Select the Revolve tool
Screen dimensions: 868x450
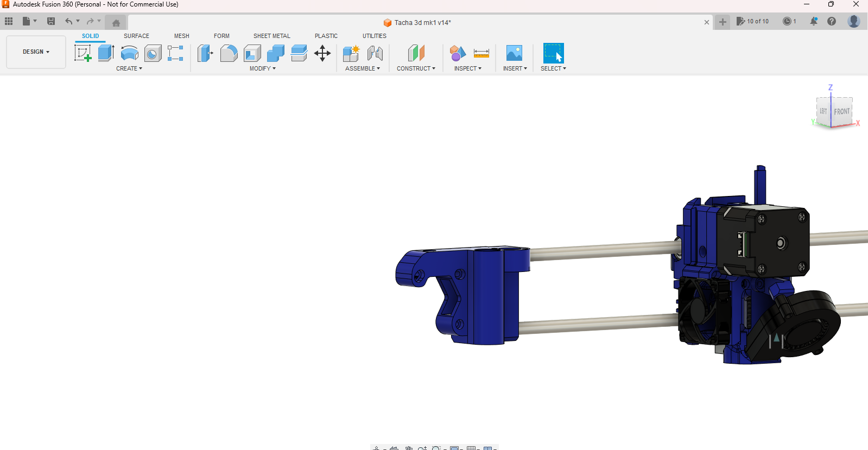[129, 53]
